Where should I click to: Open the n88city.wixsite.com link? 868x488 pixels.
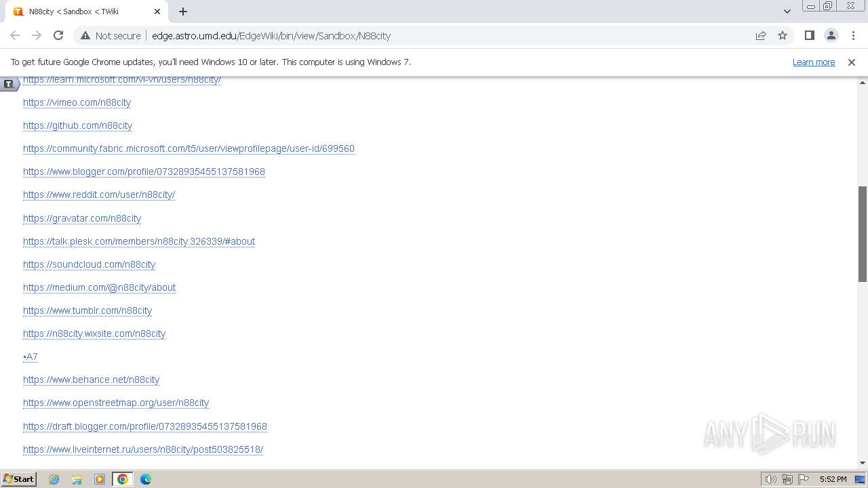tap(94, 333)
